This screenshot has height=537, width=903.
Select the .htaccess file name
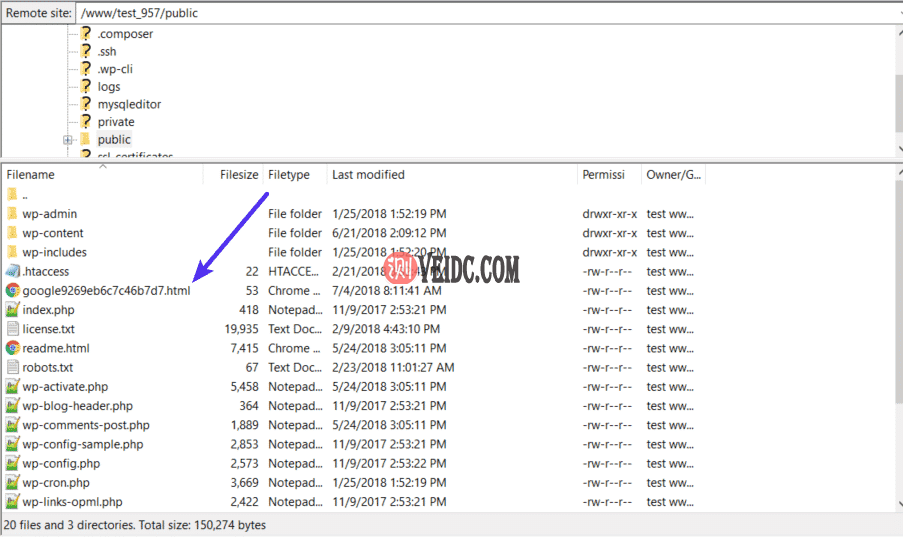coord(45,271)
